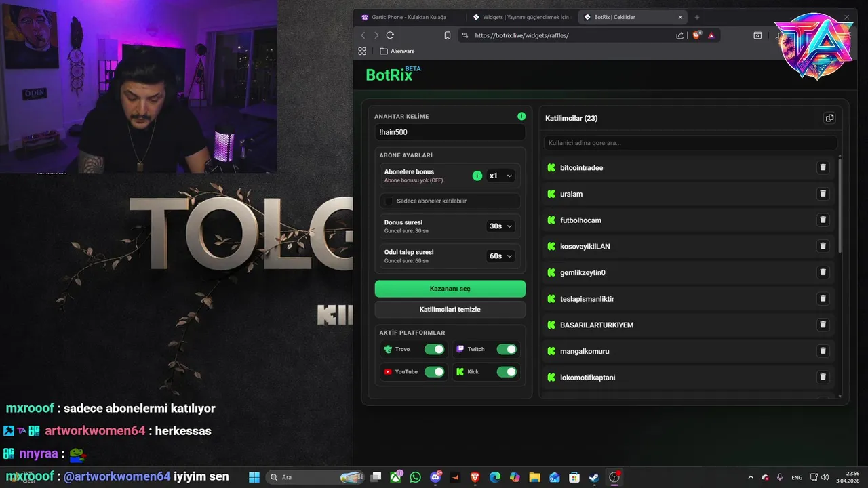Delete futbolhocam from the participants
This screenshot has width=868, height=488.
click(x=823, y=220)
